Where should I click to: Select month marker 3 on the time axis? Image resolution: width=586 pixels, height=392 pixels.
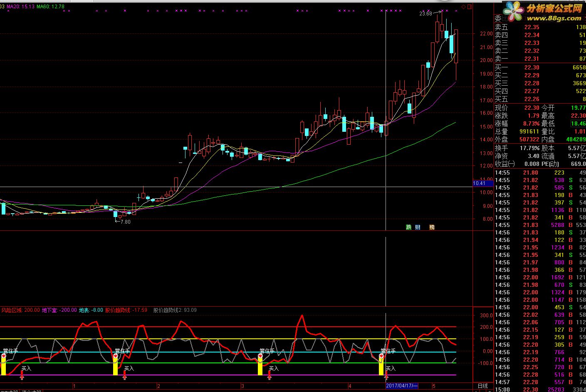pyautogui.click(x=242, y=386)
